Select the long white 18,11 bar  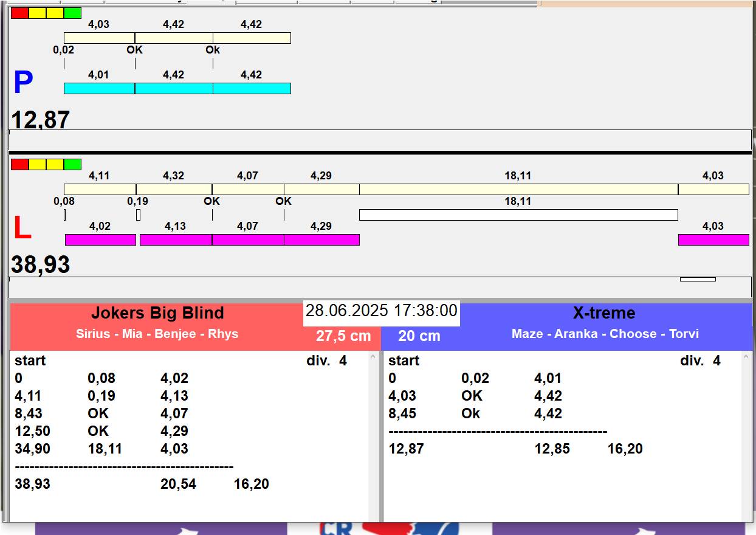pyautogui.click(x=518, y=215)
